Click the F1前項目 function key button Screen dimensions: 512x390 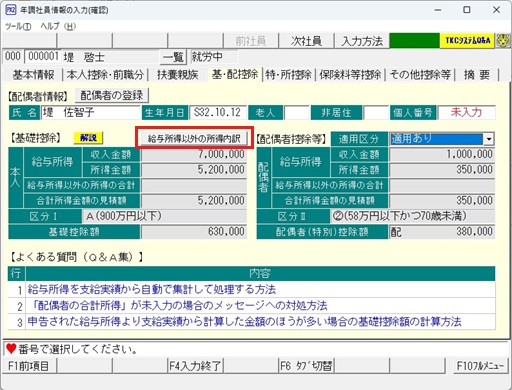coord(29,366)
